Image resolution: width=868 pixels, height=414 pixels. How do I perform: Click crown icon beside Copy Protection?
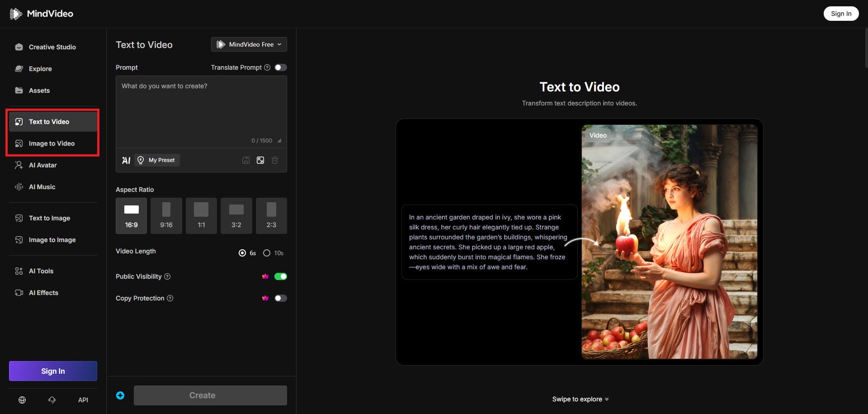[265, 298]
